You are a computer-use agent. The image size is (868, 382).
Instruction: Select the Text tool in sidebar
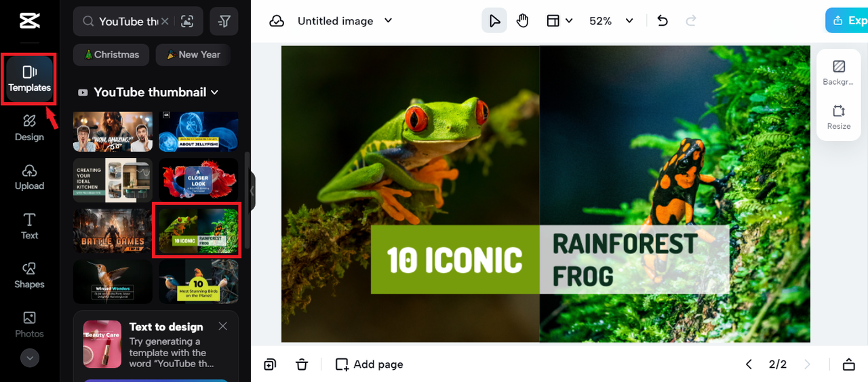[29, 226]
